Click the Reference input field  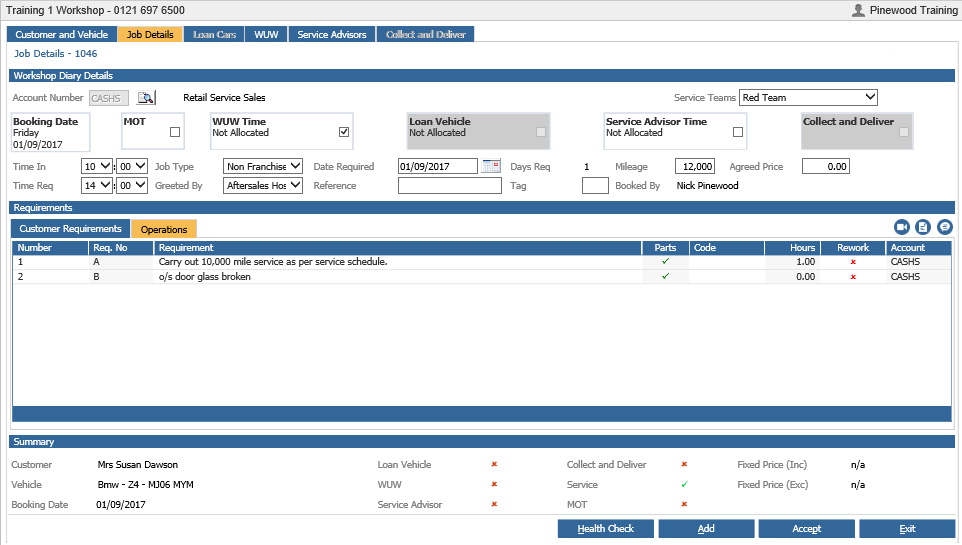450,185
